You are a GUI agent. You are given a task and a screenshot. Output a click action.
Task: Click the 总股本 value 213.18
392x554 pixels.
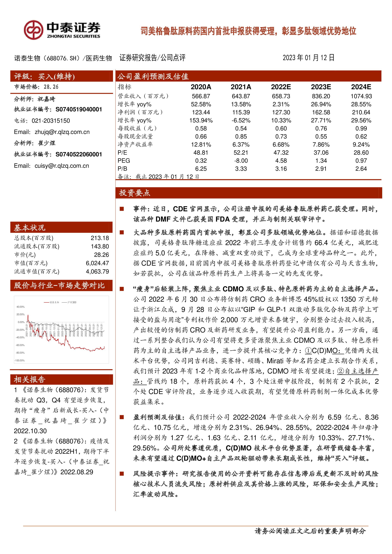coord(100,238)
